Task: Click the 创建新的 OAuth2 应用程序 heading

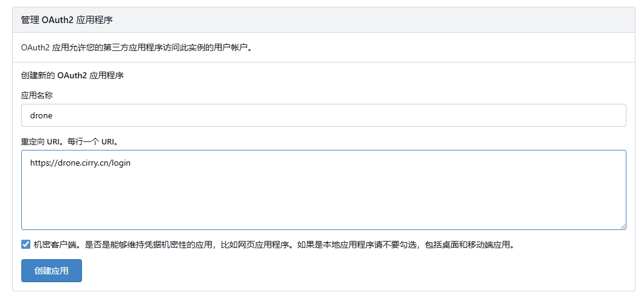Action: pos(72,76)
